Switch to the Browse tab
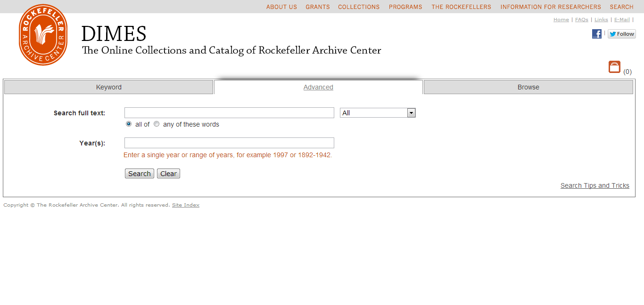644x305 pixels. (x=528, y=87)
